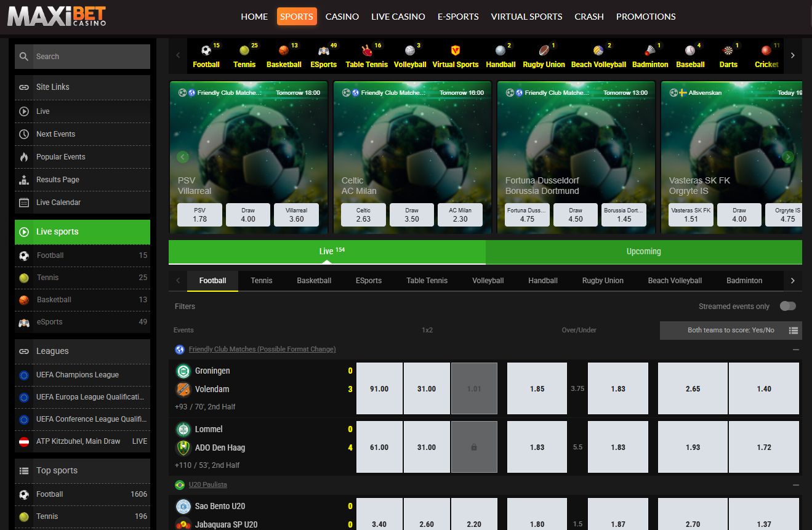
Task: Open the Football icon in sports carousel
Action: point(206,51)
